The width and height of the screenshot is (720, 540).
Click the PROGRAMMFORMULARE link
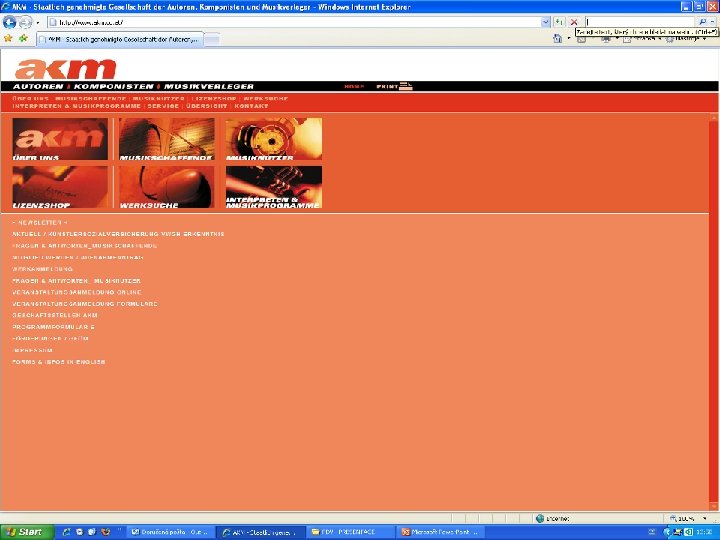(x=53, y=327)
